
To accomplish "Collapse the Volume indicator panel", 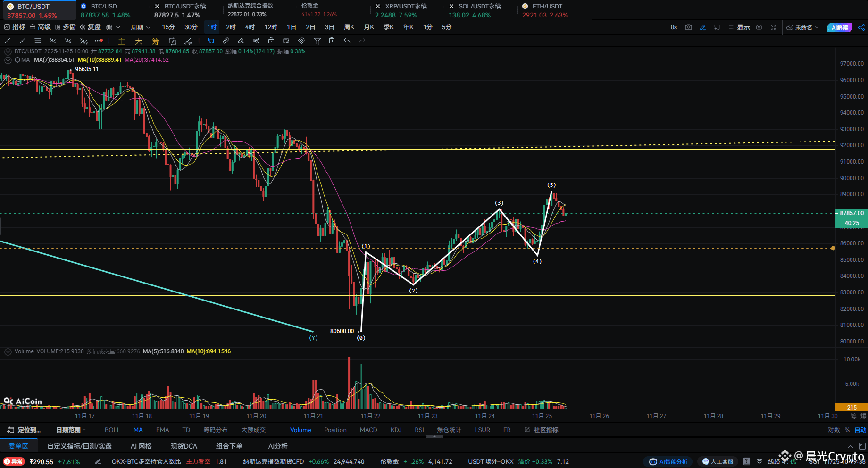I will (x=8, y=351).
